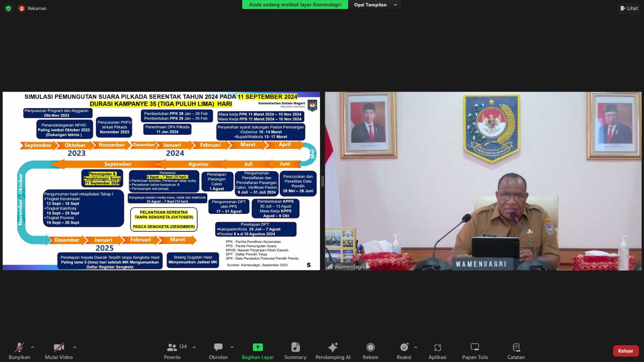Viewport: 644px width, 362px height.
Task: Click the red Keluar leave button
Action: coord(625,351)
